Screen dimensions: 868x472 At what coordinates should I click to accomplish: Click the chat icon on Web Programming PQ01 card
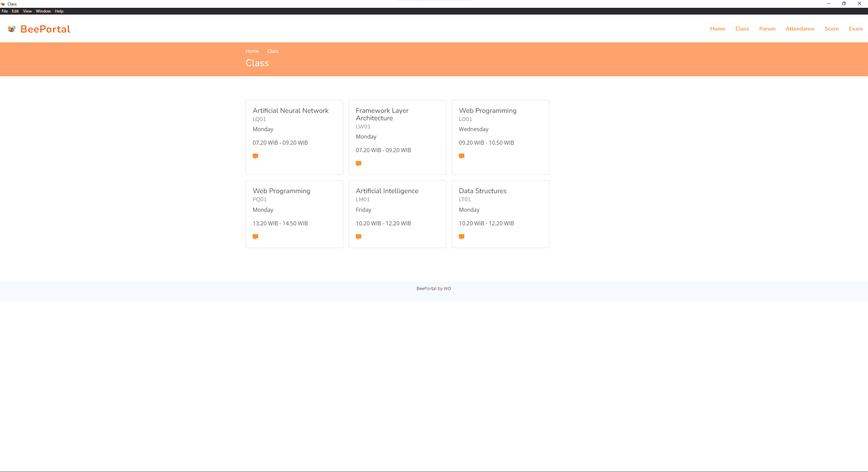pyautogui.click(x=255, y=237)
